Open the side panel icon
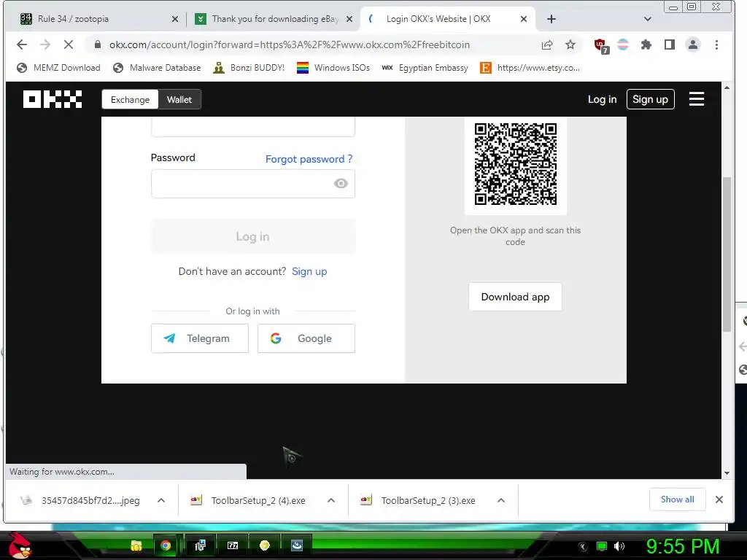Viewport: 747px width, 560px height. pos(670,44)
